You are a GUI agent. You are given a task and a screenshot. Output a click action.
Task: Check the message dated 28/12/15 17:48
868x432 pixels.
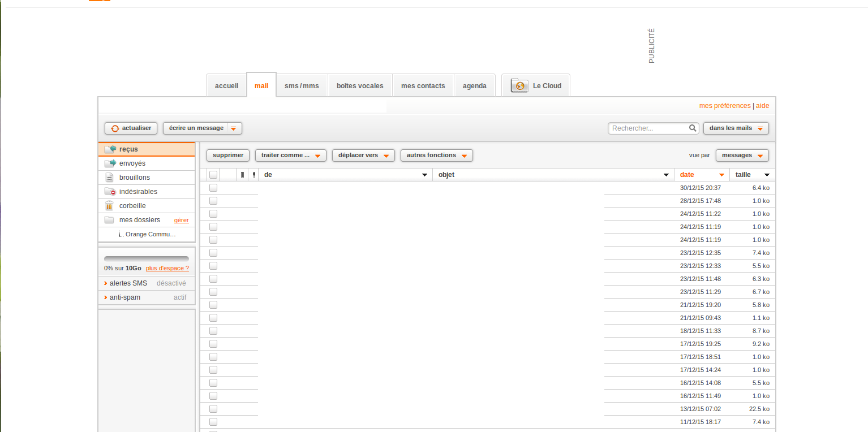pyautogui.click(x=213, y=201)
